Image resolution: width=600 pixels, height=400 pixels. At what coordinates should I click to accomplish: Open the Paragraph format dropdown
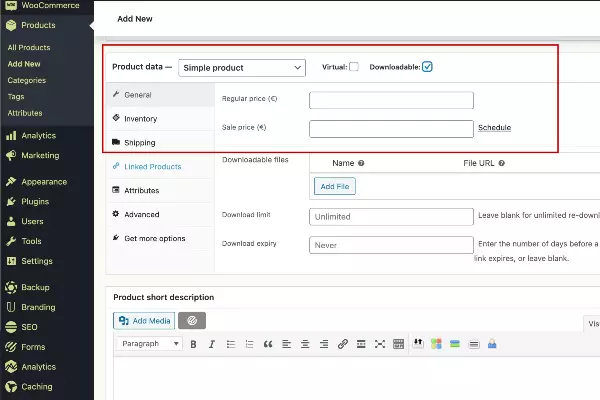[149, 344]
